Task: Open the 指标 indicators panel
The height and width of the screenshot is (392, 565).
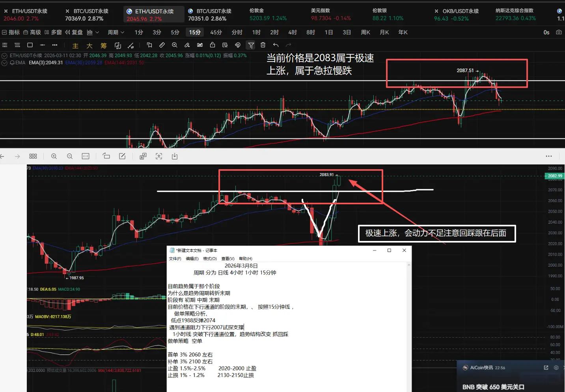Action: pyautogui.click(x=11, y=32)
